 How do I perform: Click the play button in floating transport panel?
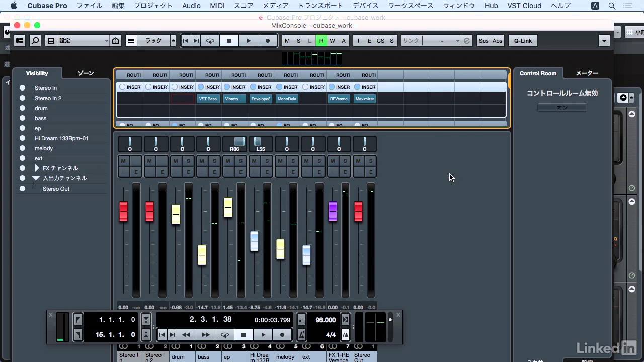pos(263,334)
